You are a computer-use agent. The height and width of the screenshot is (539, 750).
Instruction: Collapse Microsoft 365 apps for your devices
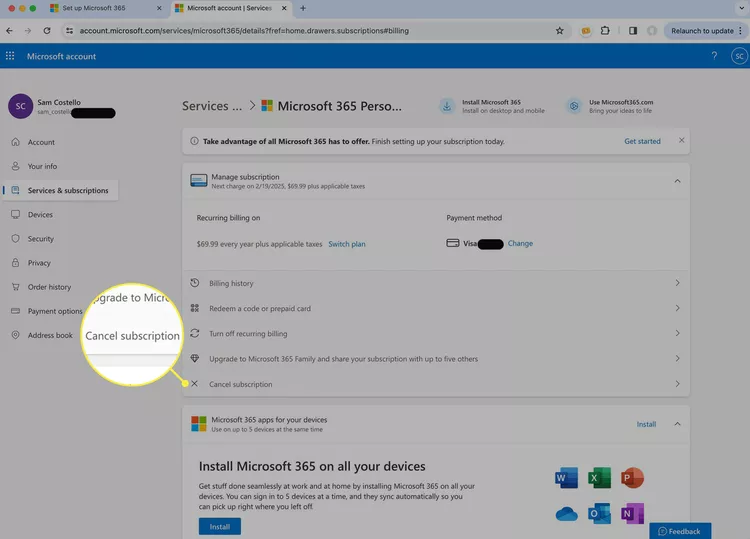click(677, 424)
